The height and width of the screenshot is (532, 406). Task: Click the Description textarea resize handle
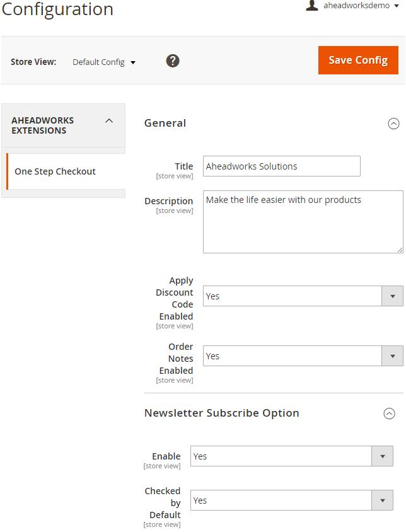coord(400,250)
